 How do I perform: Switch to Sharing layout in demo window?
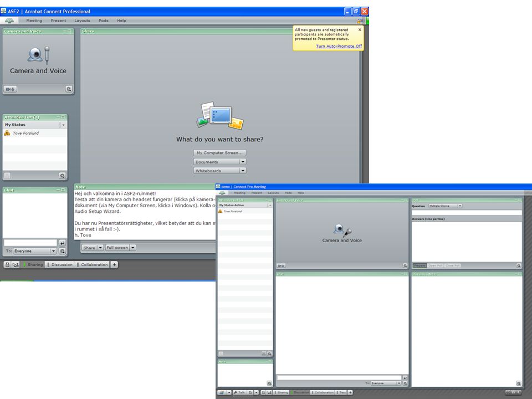pyautogui.click(x=282, y=392)
